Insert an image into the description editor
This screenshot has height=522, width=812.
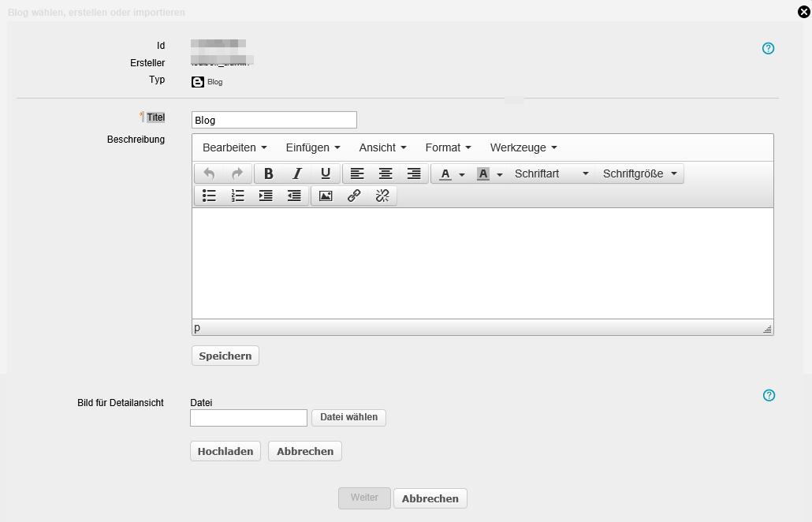pos(326,196)
